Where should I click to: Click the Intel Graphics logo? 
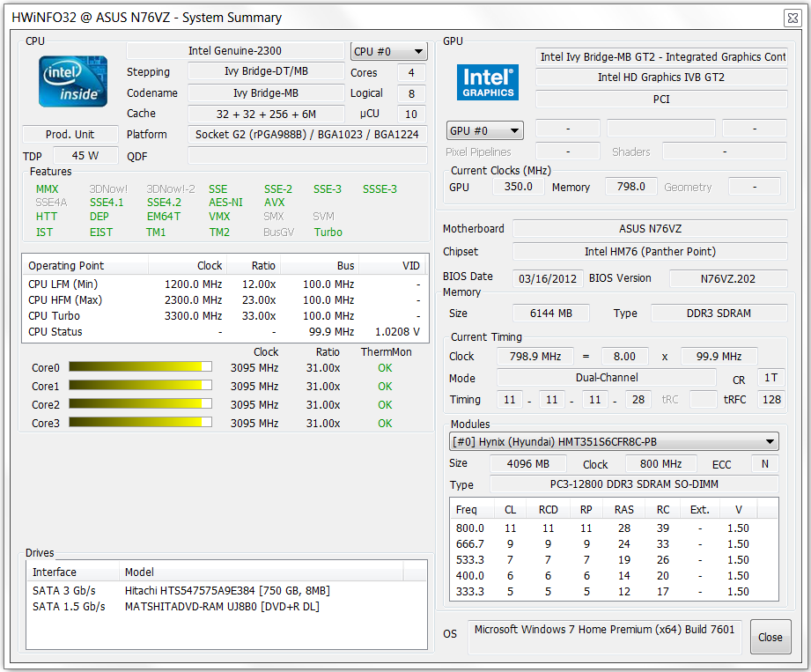[x=488, y=82]
